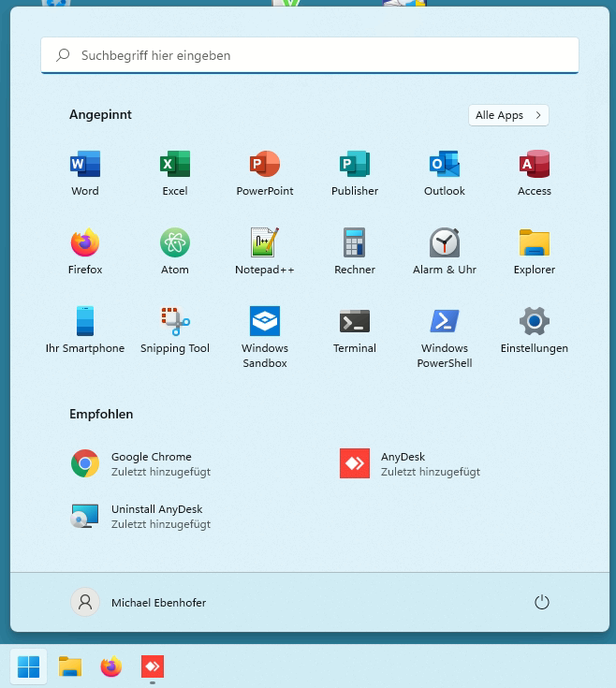Open File Explorer from the taskbar
This screenshot has width=616, height=688.
[x=70, y=666]
